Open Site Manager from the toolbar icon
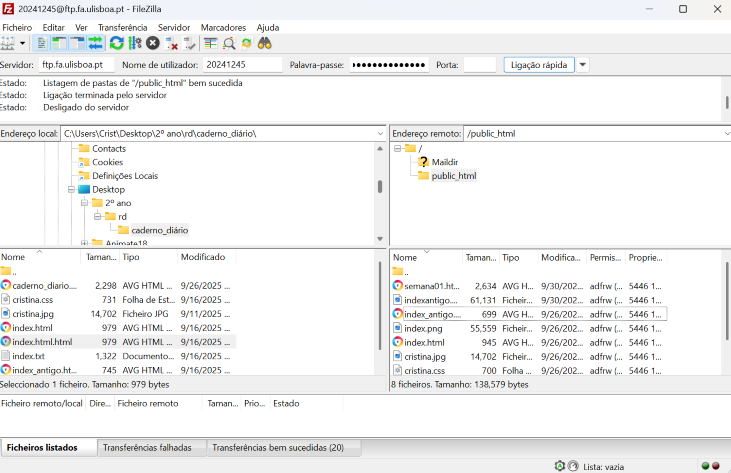Screen dimensions: 731x473 [9, 43]
